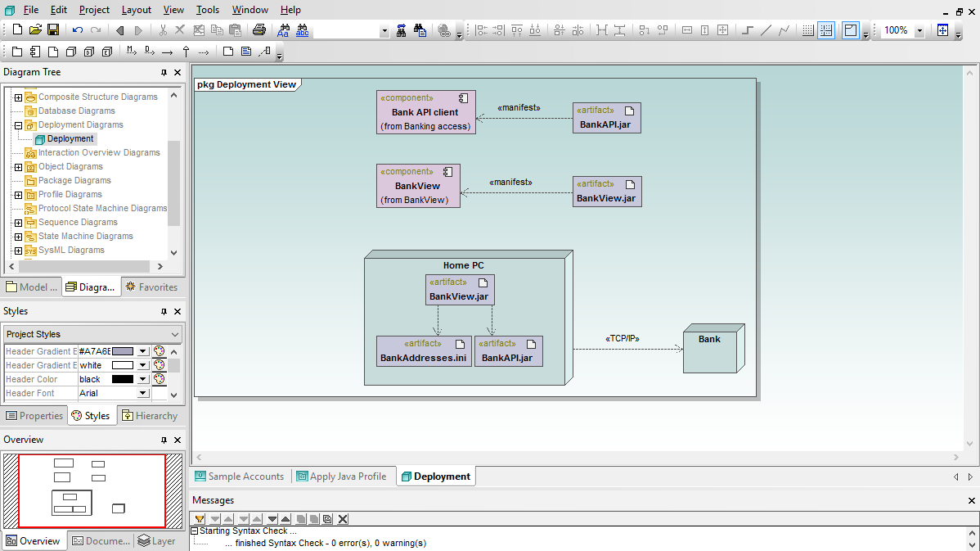
Task: Select SysML Diagrams in the tree
Action: [71, 251]
